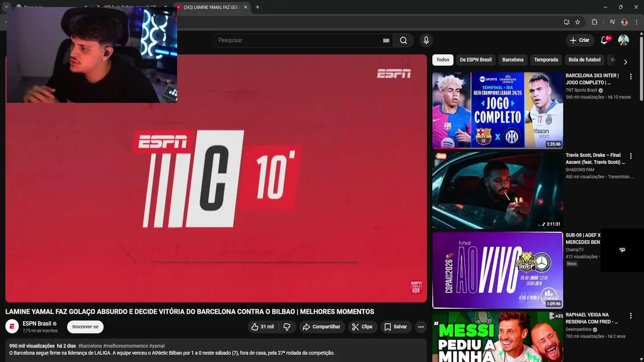Open the notifications bell

pos(604,40)
